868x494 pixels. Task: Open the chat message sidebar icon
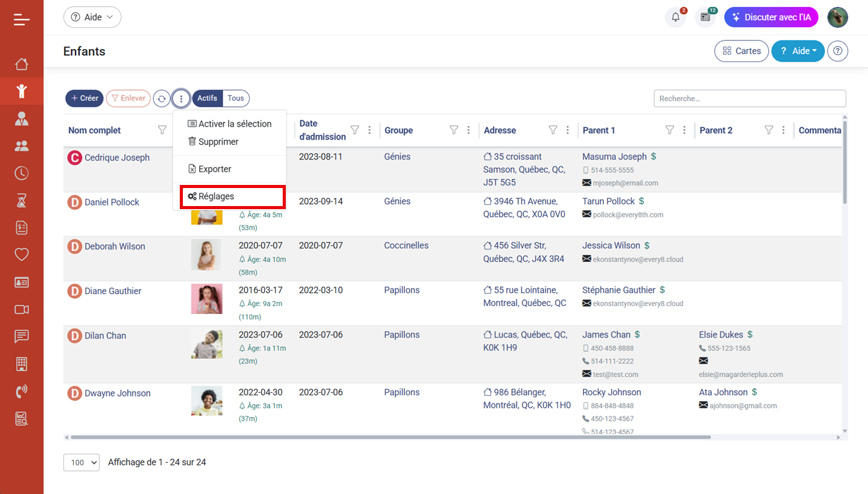tap(22, 336)
